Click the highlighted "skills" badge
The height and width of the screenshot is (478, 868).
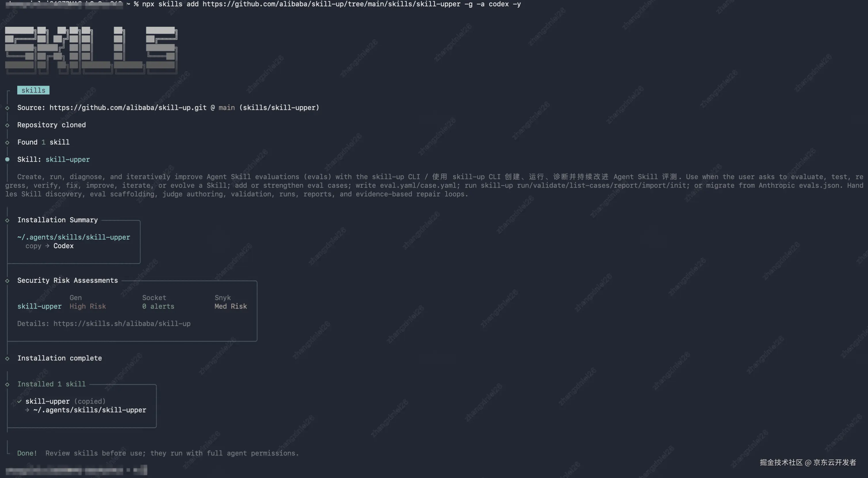[x=33, y=90]
